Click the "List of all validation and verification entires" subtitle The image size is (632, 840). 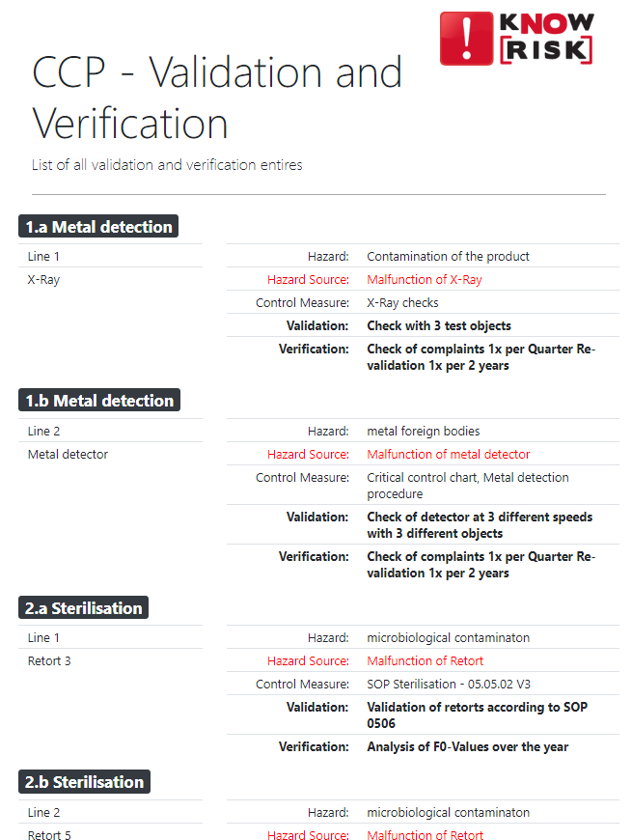(167, 165)
